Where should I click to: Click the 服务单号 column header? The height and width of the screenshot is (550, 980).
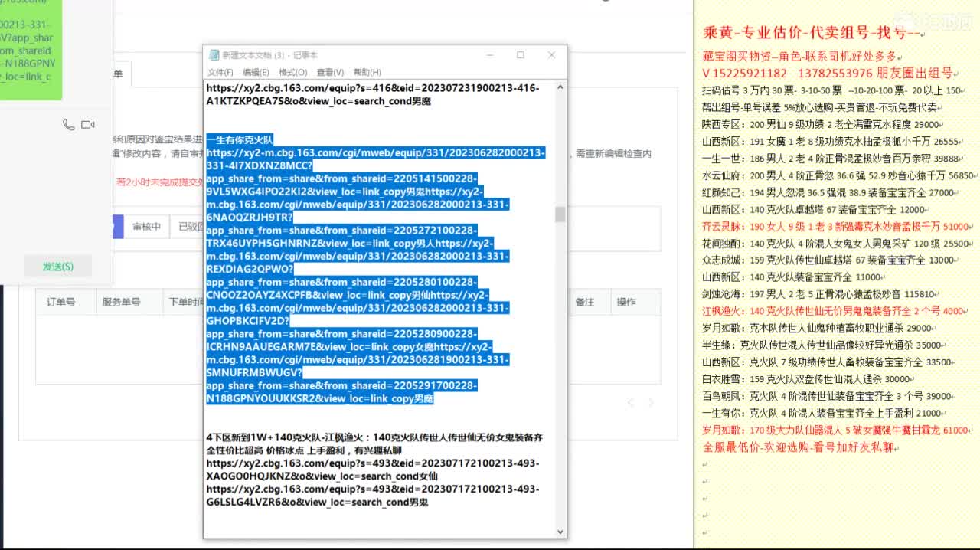121,302
